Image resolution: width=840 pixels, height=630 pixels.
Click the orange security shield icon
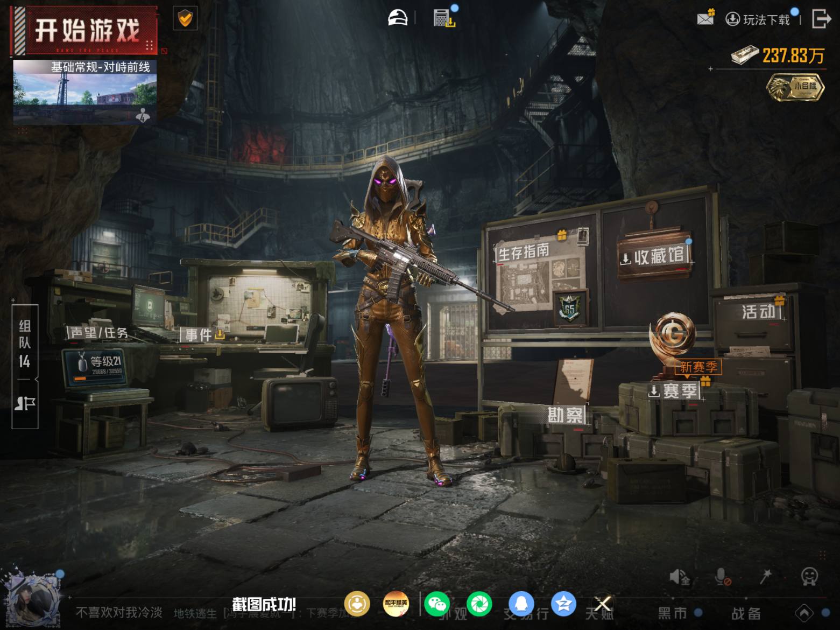(185, 19)
